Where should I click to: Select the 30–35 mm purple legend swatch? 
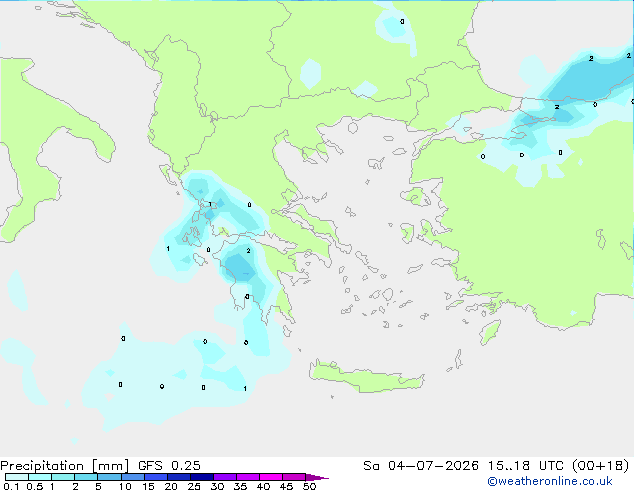(x=225, y=477)
